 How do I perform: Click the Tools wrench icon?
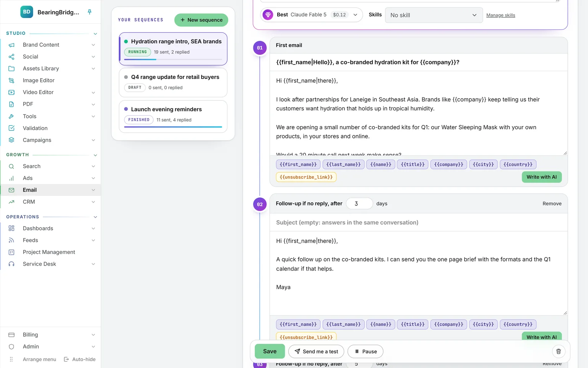coord(11,116)
